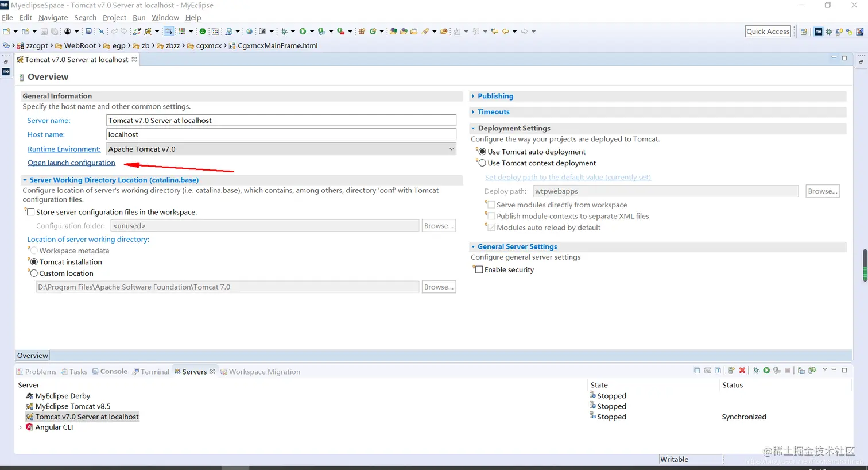Click the Host name input field
This screenshot has width=868, height=470.
(281, 134)
